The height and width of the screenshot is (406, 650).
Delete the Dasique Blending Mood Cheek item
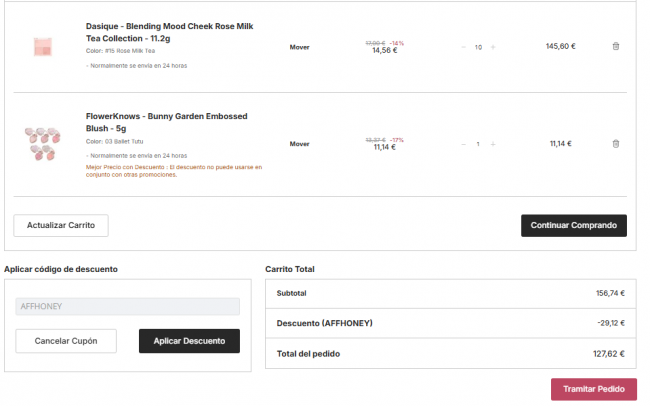[615, 46]
